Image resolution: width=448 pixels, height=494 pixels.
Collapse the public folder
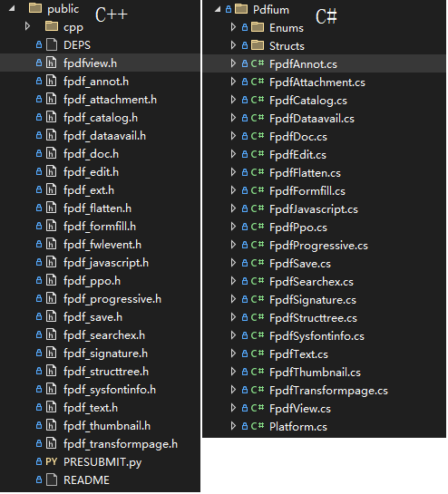pos(12,8)
